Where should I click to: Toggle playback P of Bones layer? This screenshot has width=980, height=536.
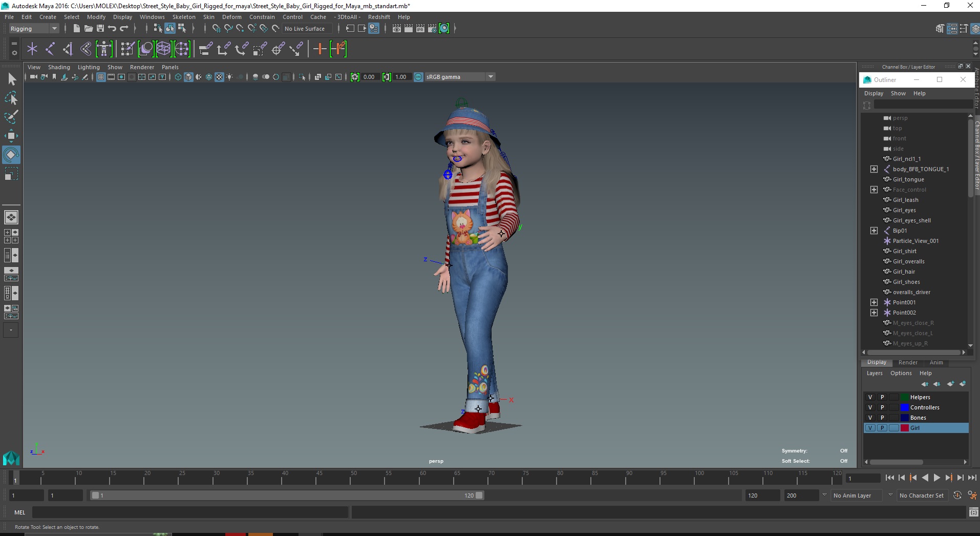pos(882,418)
